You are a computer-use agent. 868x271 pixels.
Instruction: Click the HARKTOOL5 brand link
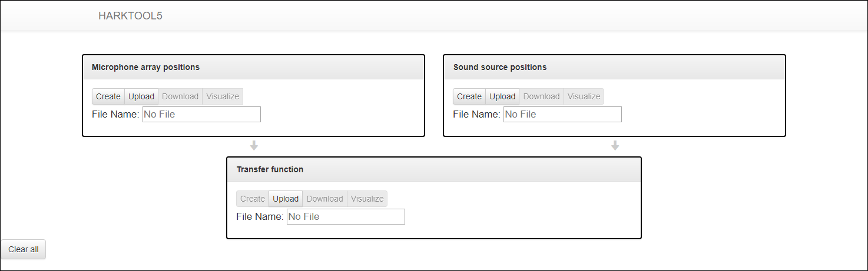130,16
